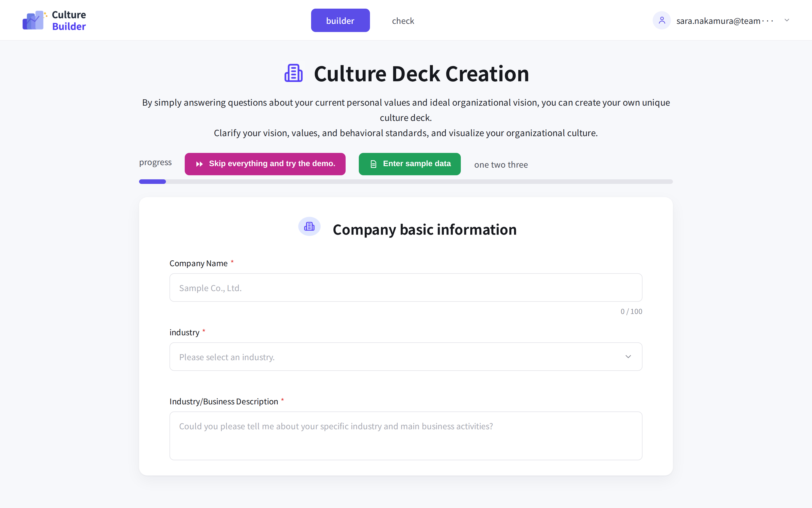Click the "industry" field label
This screenshot has width=812, height=508.
click(184, 333)
